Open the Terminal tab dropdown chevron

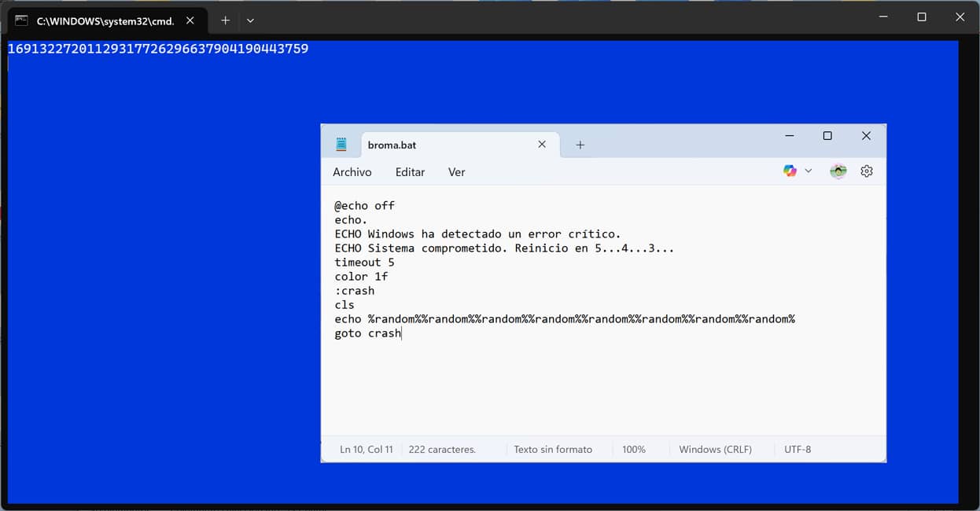pos(250,20)
